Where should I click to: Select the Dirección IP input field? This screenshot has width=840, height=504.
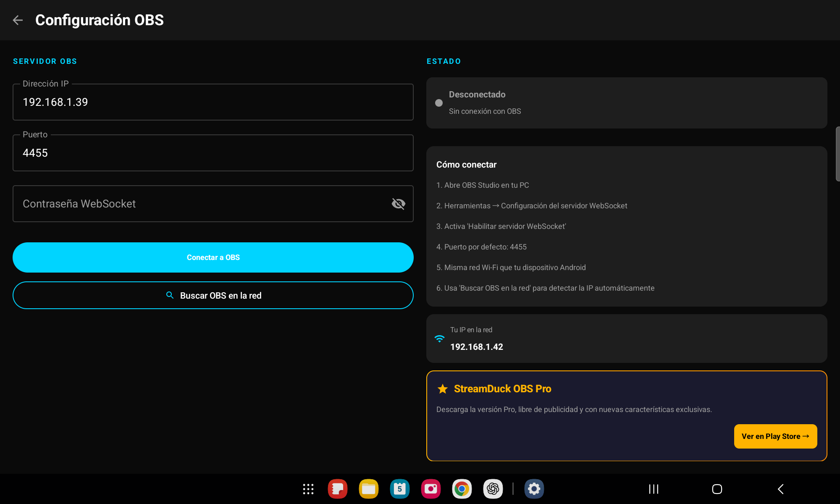click(213, 102)
